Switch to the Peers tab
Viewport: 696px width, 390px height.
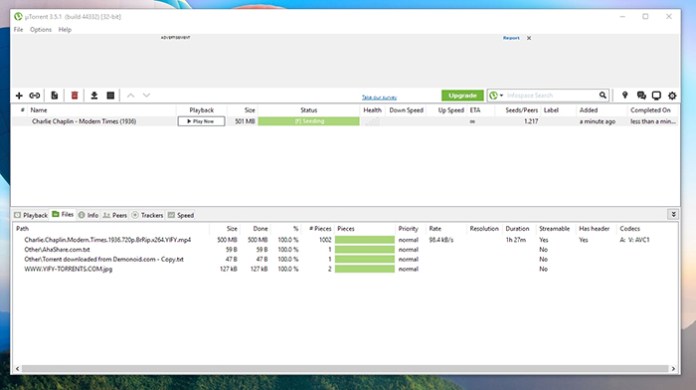[115, 215]
